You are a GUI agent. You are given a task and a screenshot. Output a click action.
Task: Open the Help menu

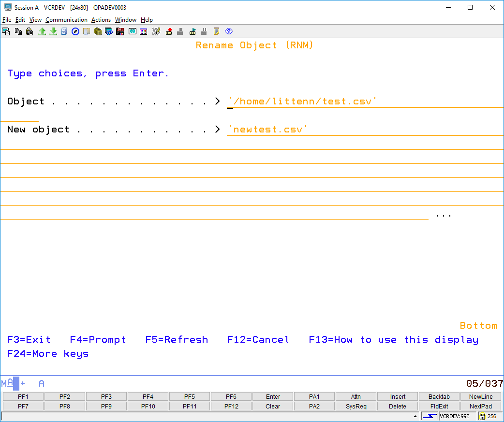(x=147, y=20)
